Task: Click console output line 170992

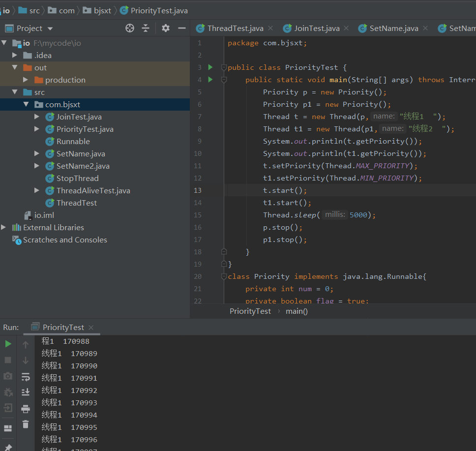Action: (x=69, y=391)
